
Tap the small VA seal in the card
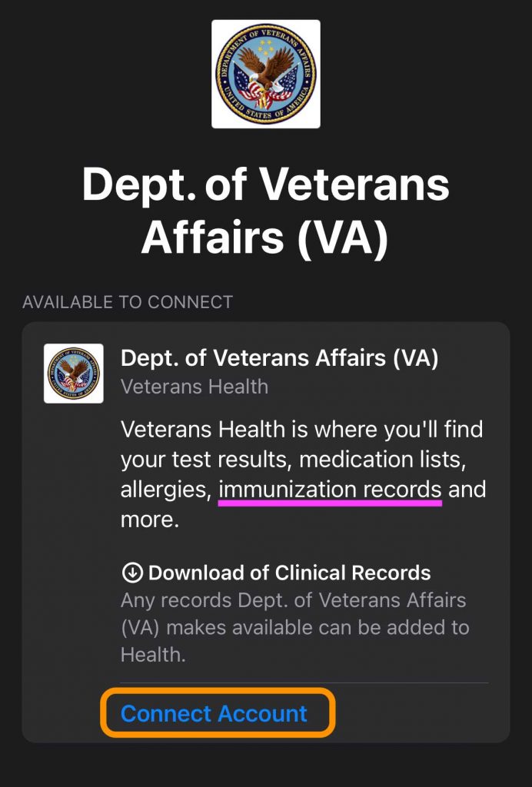(74, 374)
